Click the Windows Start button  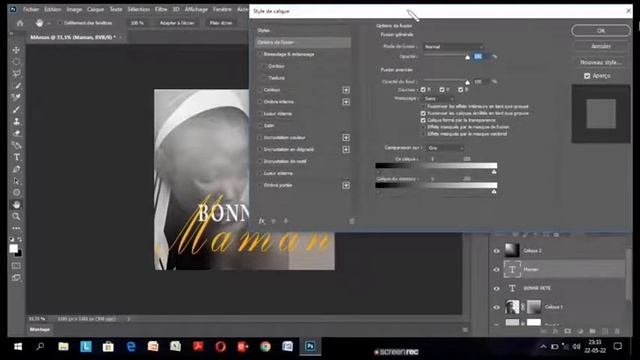pyautogui.click(x=18, y=347)
